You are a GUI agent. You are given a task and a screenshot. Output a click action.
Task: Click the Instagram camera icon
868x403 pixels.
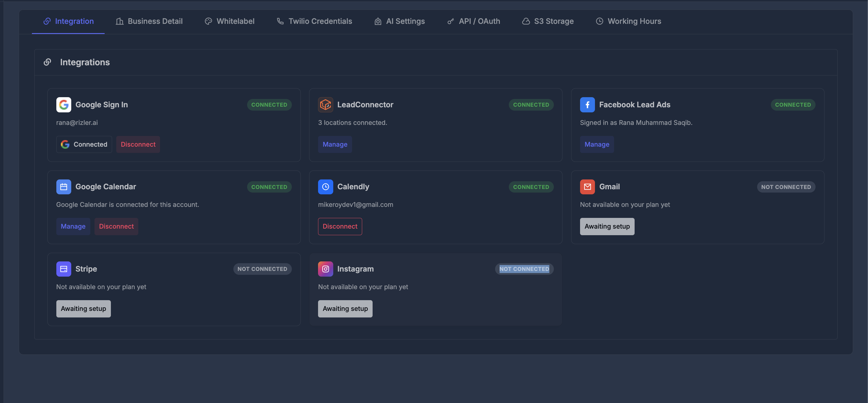click(325, 269)
